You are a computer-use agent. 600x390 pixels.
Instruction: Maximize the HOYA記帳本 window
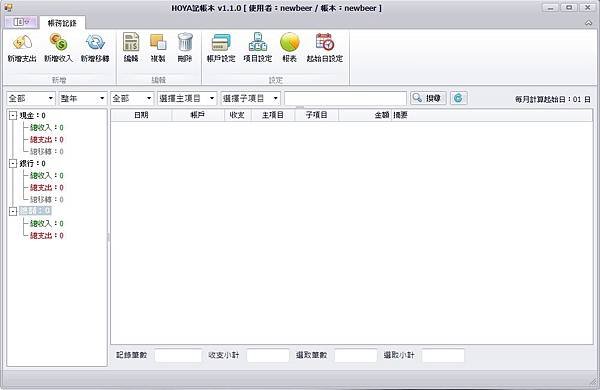click(569, 8)
